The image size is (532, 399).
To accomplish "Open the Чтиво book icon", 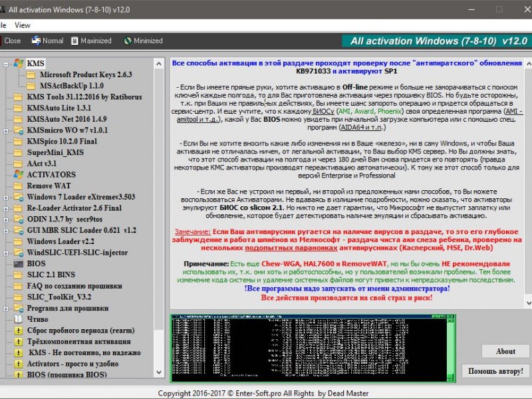I will pos(19,319).
